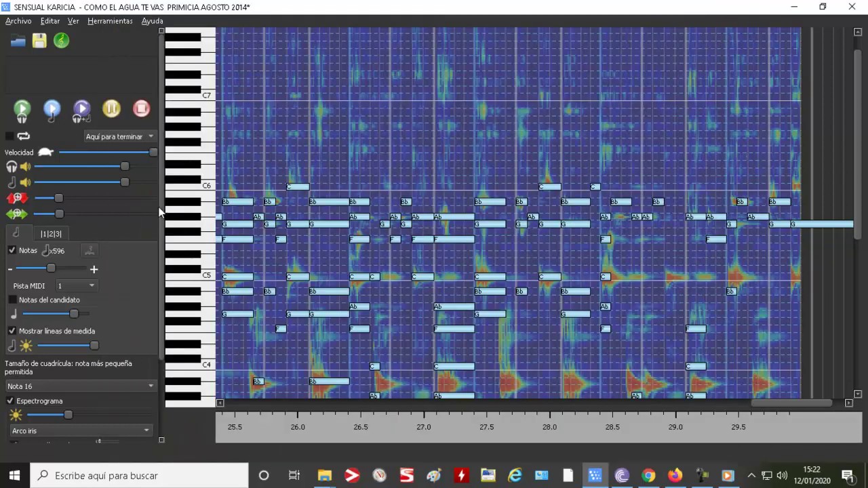Open Google Chrome from the taskbar
Image resolution: width=868 pixels, height=488 pixels.
pyautogui.click(x=648, y=475)
